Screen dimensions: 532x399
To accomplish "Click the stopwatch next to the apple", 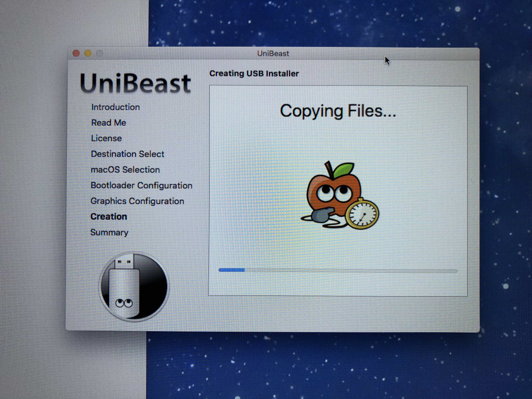I will click(x=362, y=214).
